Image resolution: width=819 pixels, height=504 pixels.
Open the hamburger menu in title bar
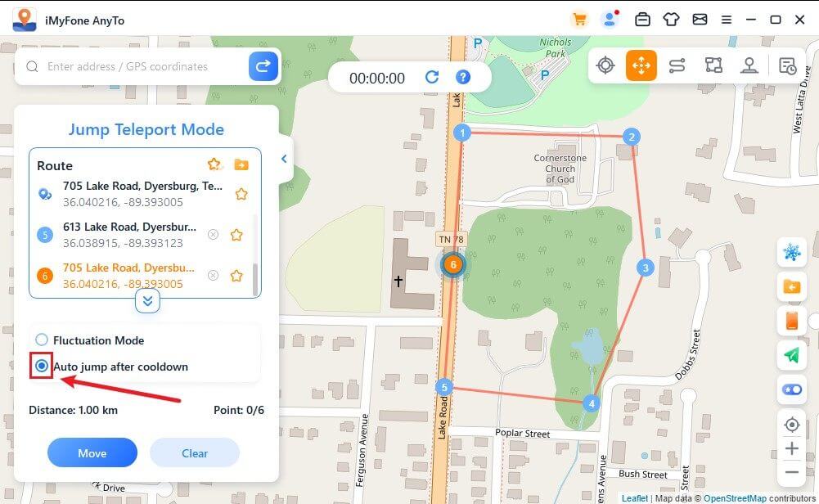727,20
